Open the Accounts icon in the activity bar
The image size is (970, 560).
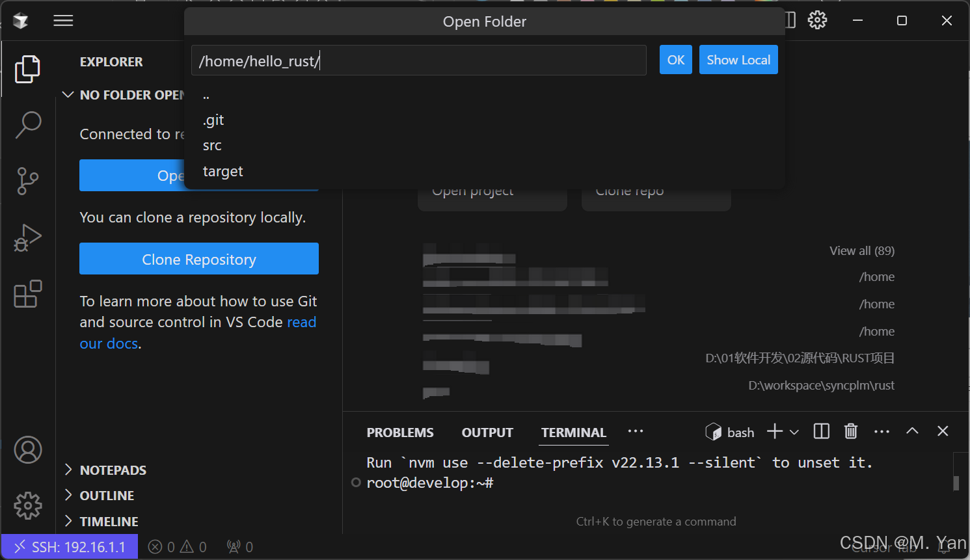[x=27, y=449]
